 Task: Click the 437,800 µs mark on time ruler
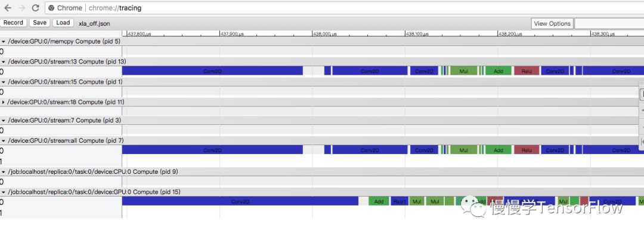coord(139,34)
